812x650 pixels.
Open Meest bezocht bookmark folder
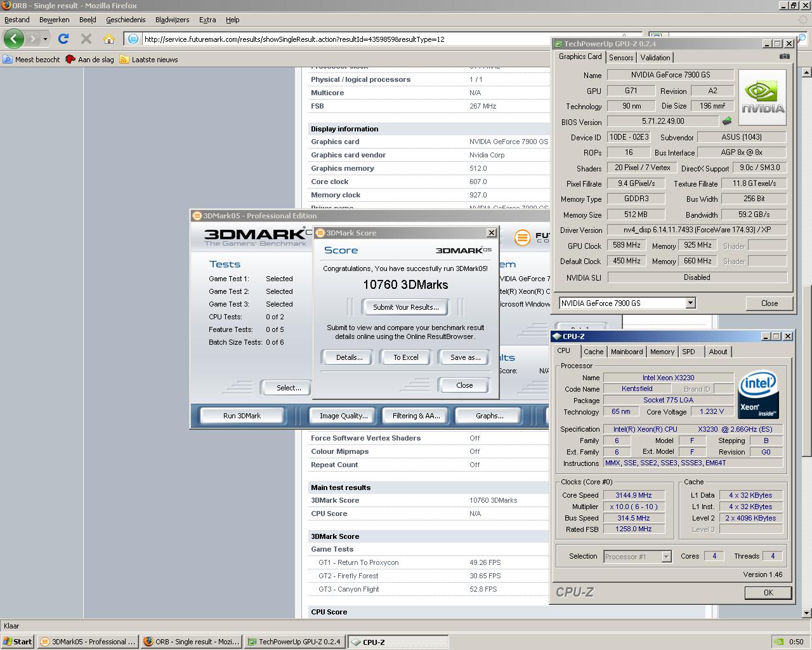pos(32,60)
